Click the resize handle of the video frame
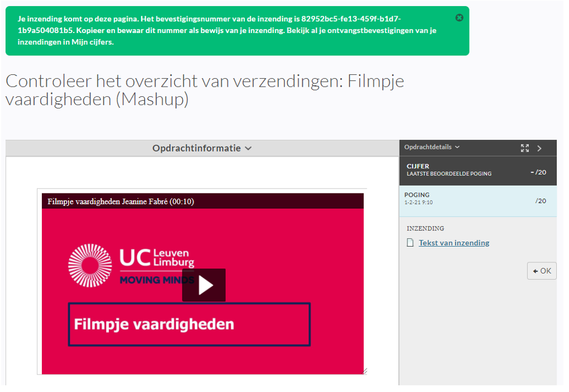Viewport: 569px width, 392px height. click(x=364, y=371)
